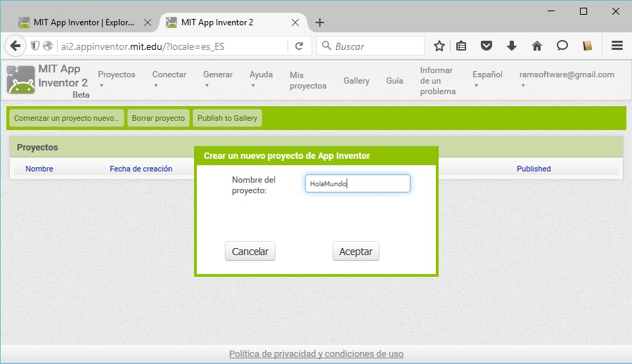Open the Firefox hamburger menu

click(x=617, y=46)
